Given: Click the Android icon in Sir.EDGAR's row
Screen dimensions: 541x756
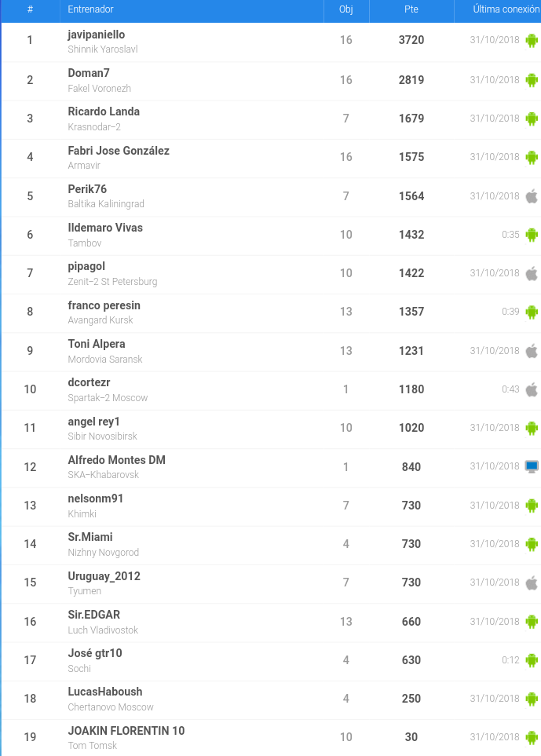Looking at the screenshot, I should [532, 622].
